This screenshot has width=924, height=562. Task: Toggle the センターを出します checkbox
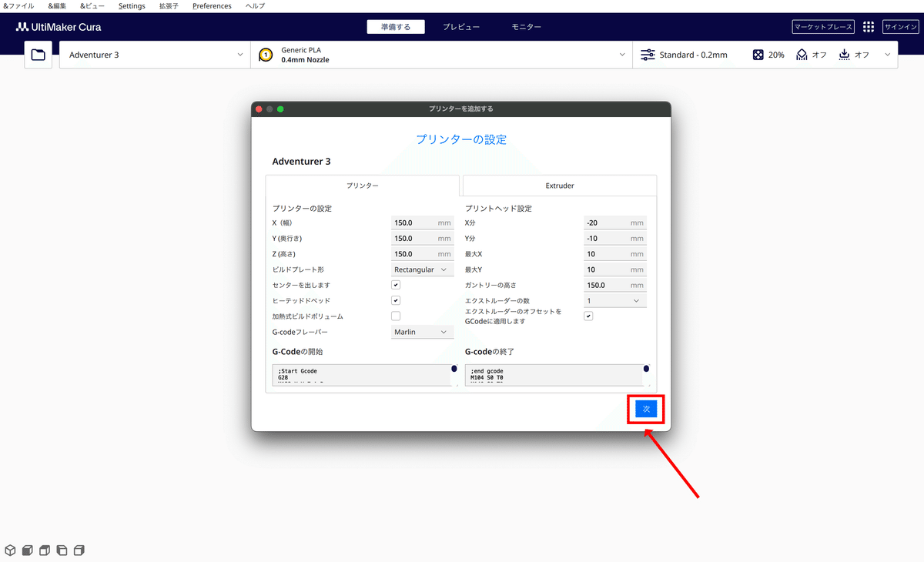tap(396, 285)
